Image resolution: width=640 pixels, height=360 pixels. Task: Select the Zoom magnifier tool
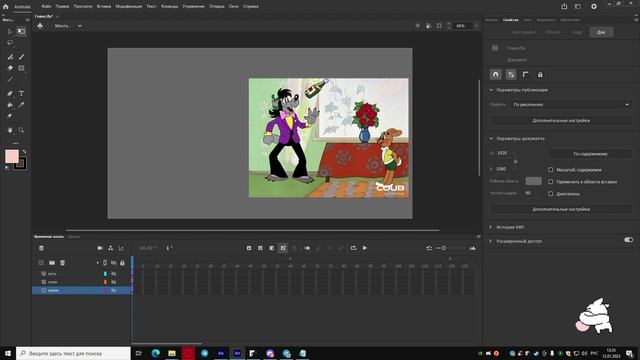click(21, 130)
